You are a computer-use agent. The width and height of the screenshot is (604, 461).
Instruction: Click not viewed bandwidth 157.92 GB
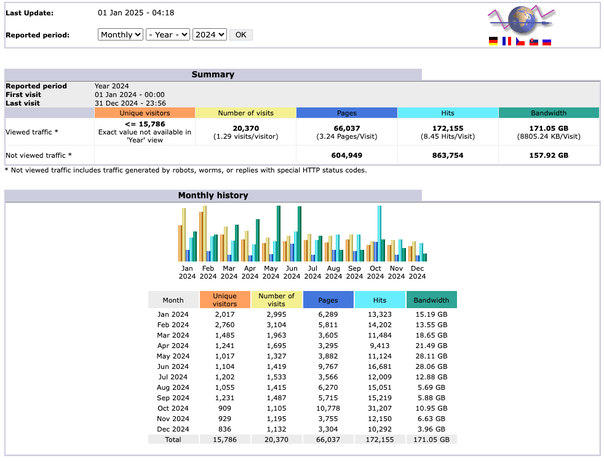click(549, 155)
